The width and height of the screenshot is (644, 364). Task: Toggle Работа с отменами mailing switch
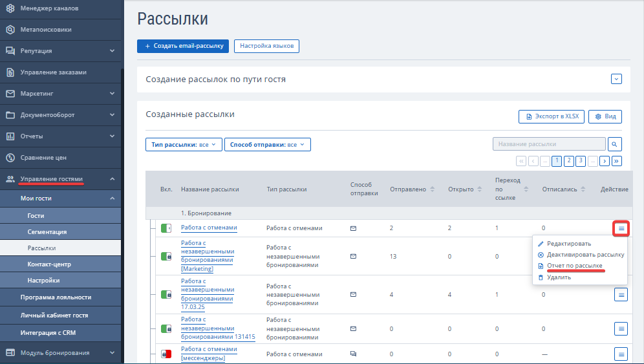click(166, 228)
